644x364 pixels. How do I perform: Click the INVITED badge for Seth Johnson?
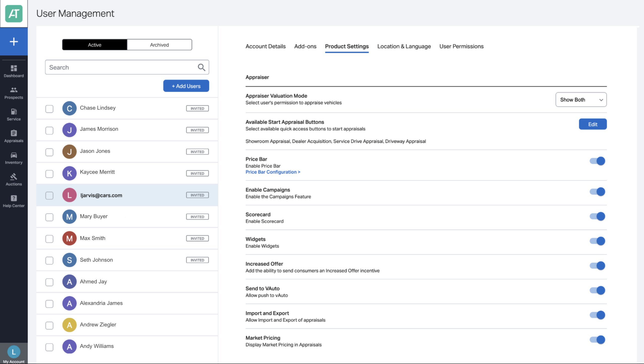coord(197,260)
